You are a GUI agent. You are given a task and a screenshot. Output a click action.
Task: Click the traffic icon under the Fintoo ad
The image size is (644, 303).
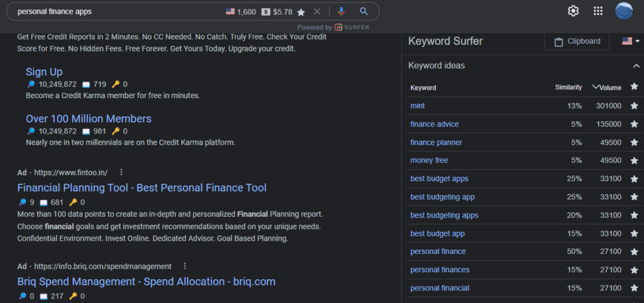(22, 202)
